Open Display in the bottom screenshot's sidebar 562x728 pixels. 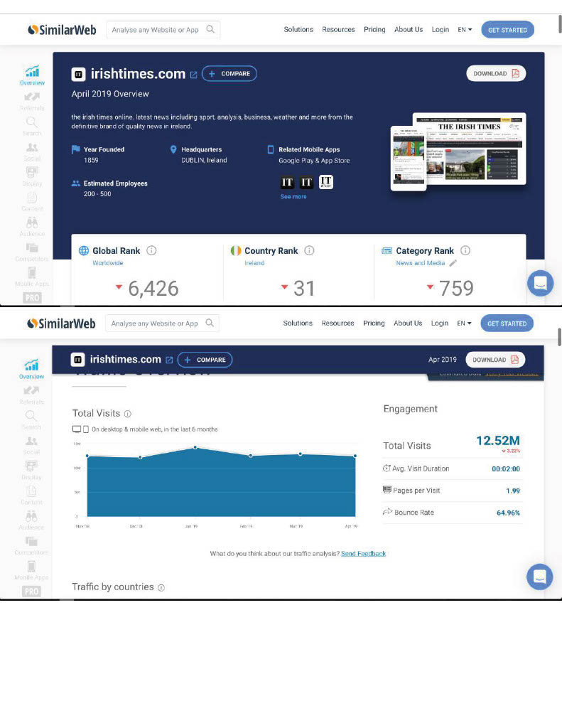click(31, 471)
